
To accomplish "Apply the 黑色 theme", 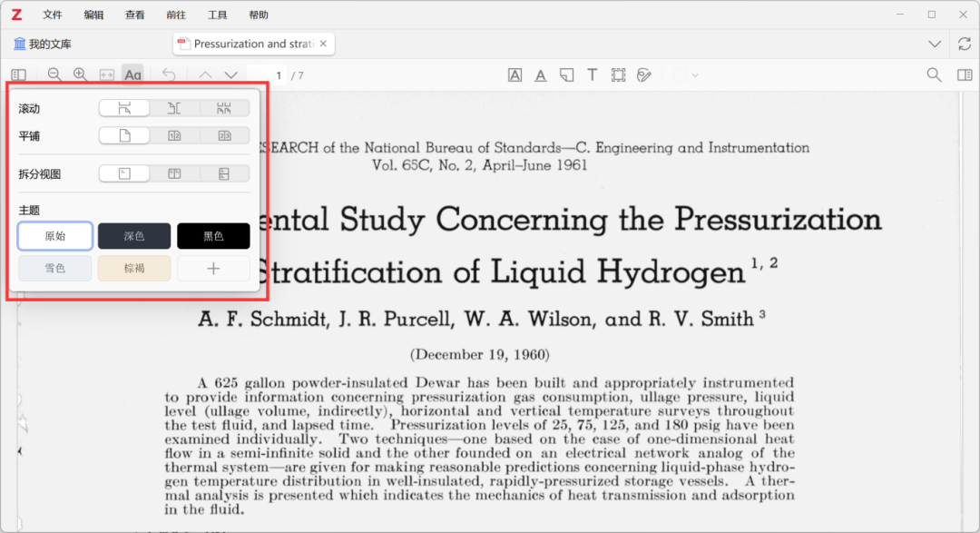I will pyautogui.click(x=213, y=236).
